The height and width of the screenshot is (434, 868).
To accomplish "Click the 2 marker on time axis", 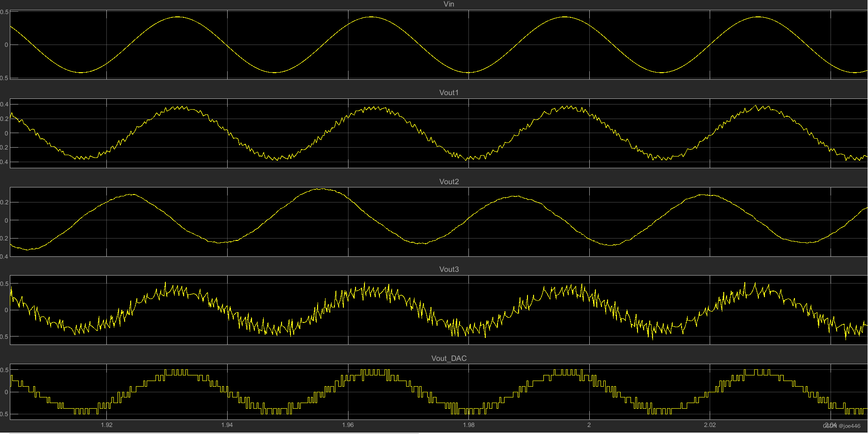I will [x=589, y=426].
